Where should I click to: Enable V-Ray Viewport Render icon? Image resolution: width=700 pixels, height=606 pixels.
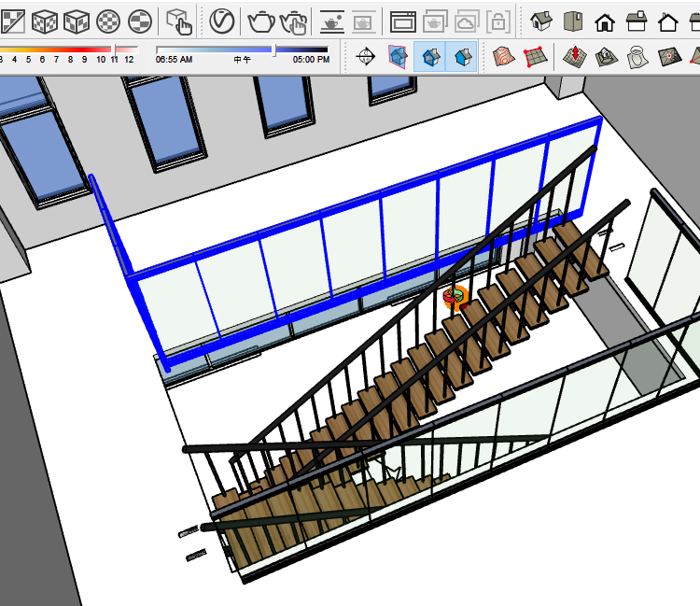click(332, 21)
